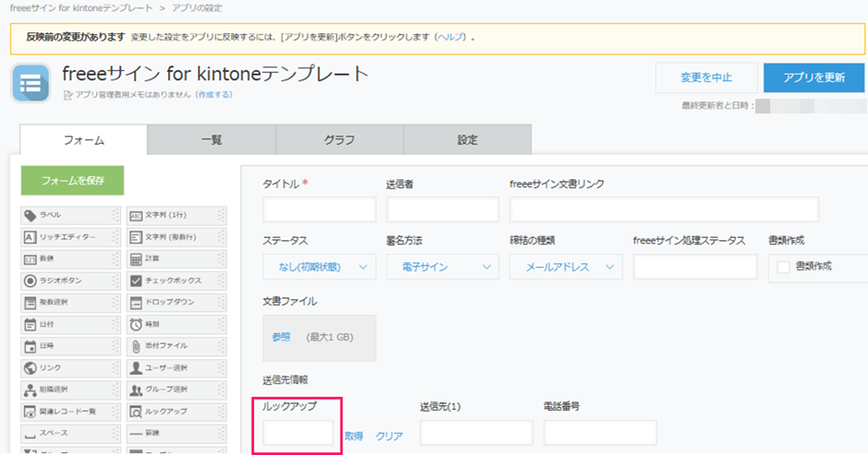868x455 pixels.
Task: Click the 取得 lookup link
Action: click(x=354, y=437)
